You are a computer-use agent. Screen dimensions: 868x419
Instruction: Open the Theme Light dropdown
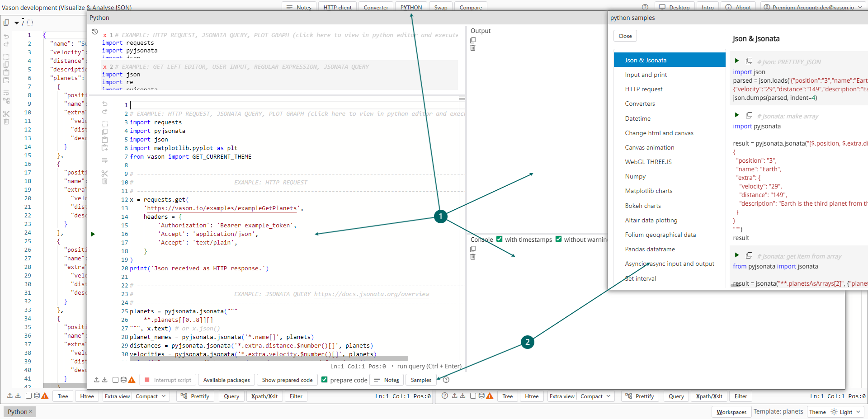(846, 412)
